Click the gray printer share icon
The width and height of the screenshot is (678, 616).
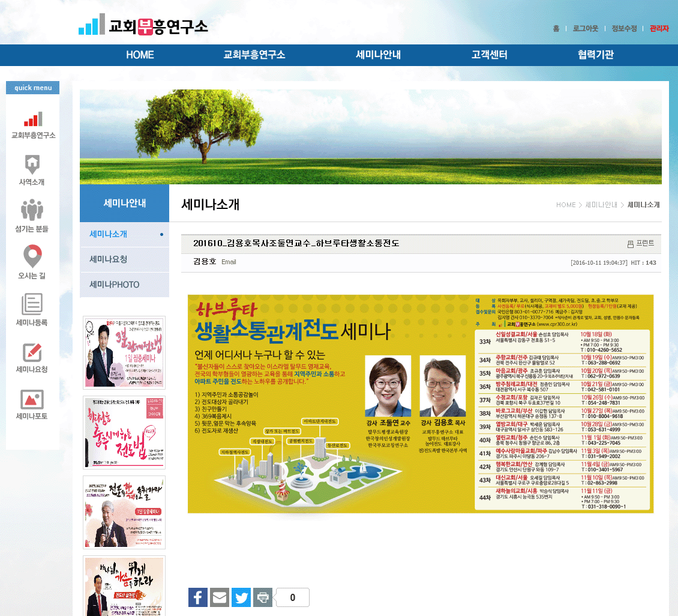(262, 597)
